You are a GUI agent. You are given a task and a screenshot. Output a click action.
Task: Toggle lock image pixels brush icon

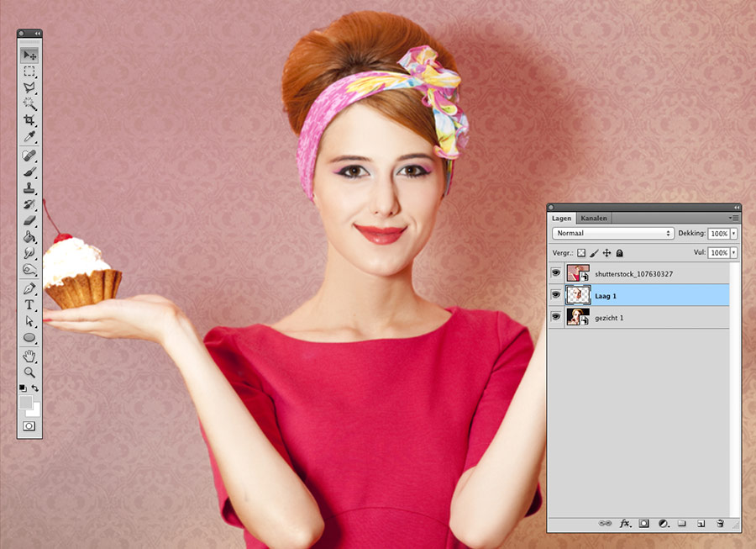[594, 253]
